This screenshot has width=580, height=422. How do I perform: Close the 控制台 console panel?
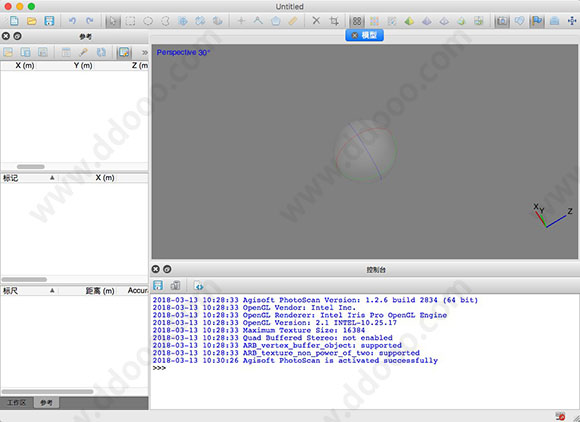coord(155,269)
